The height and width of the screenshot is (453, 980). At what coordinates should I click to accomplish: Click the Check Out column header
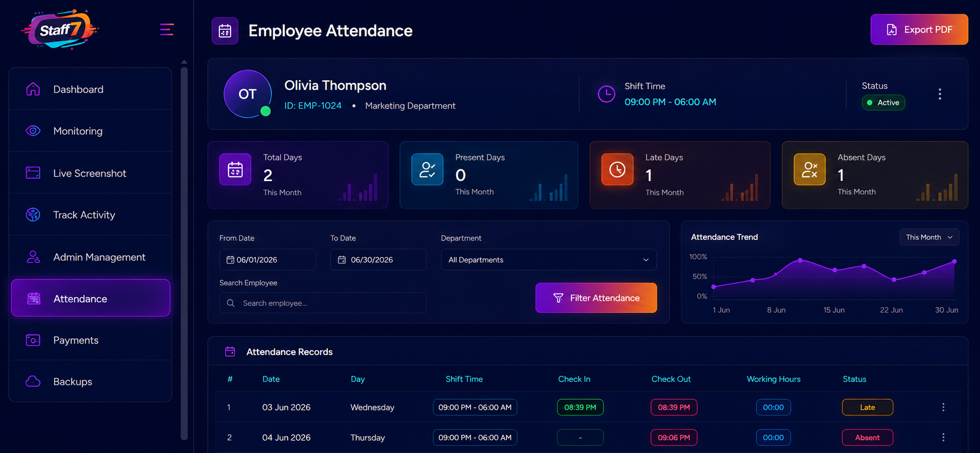click(x=671, y=379)
